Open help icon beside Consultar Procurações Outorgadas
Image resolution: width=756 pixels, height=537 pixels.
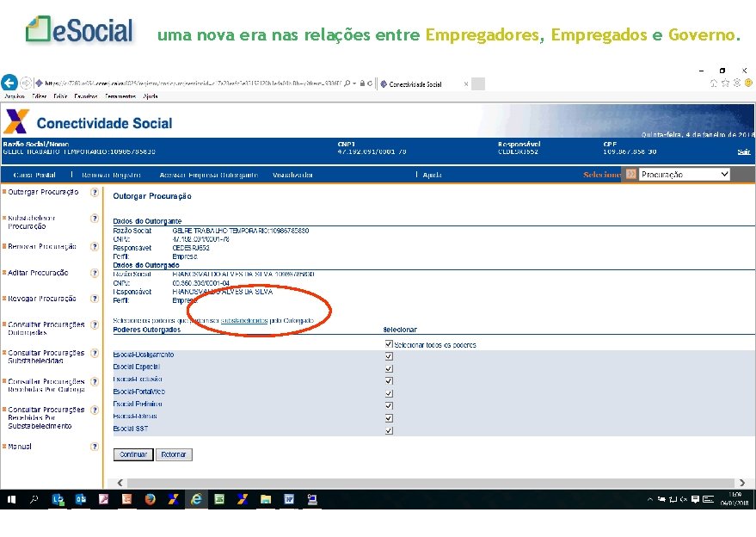pyautogui.click(x=95, y=324)
